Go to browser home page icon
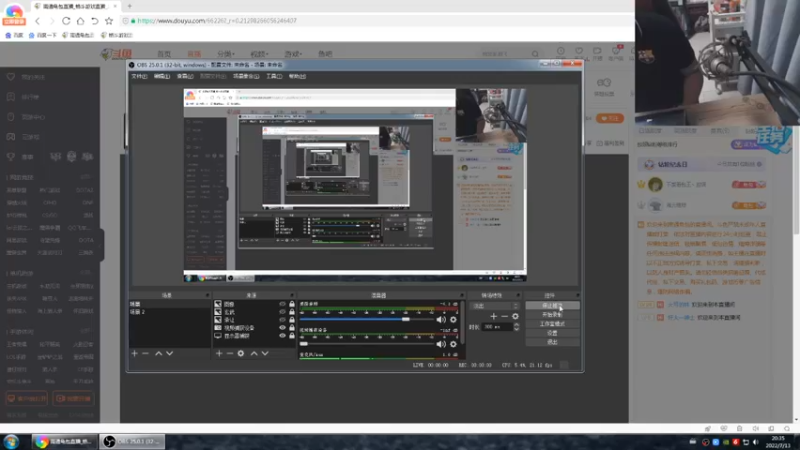Screen dimensions: 800x450 coord(80,21)
